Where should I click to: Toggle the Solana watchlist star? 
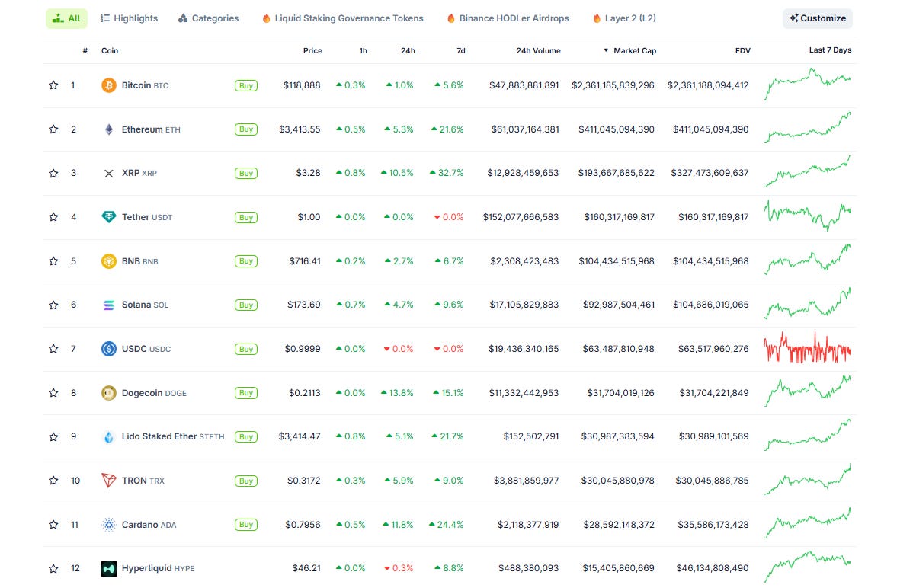pos(53,305)
